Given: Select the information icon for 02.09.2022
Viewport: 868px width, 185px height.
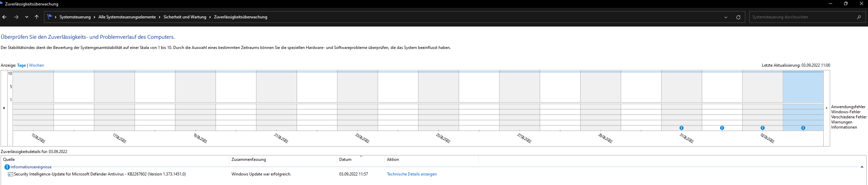Looking at the screenshot, I should 763,128.
